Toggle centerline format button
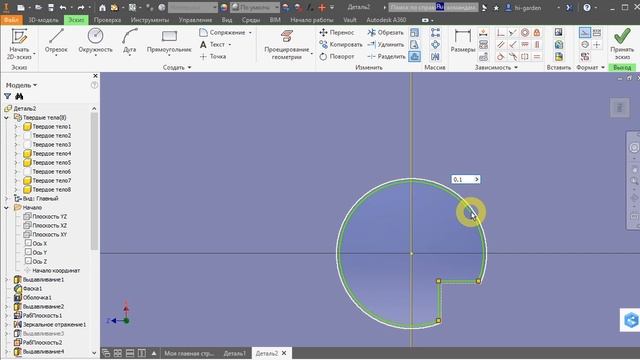 coord(585,44)
